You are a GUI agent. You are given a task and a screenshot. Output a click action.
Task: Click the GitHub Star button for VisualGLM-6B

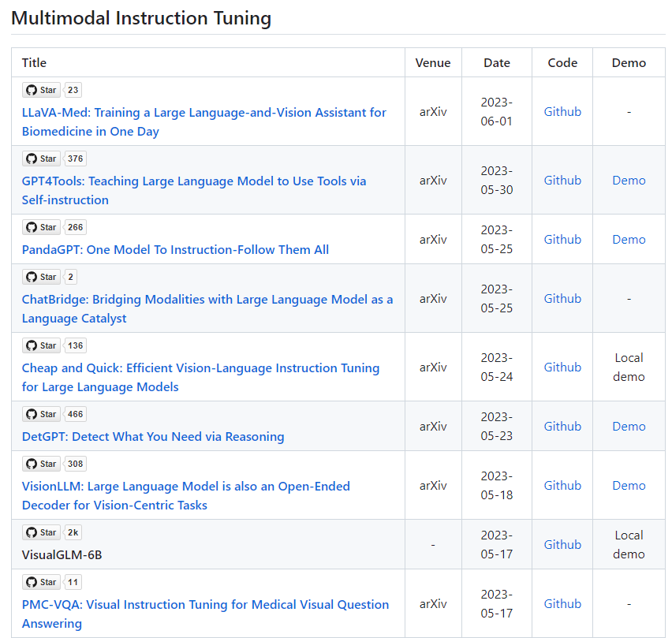[x=41, y=532]
